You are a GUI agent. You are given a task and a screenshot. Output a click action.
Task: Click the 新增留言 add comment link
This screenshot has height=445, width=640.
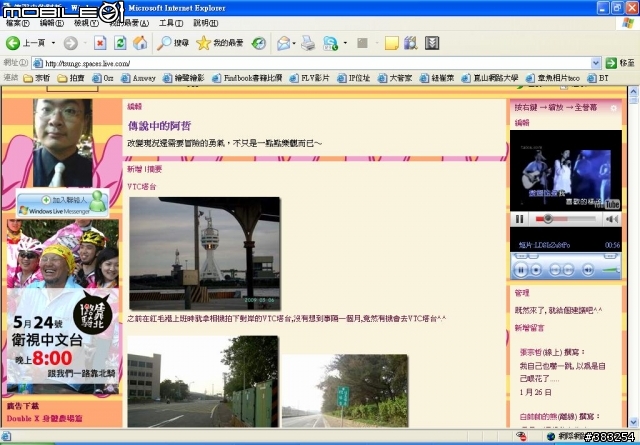coord(529,328)
